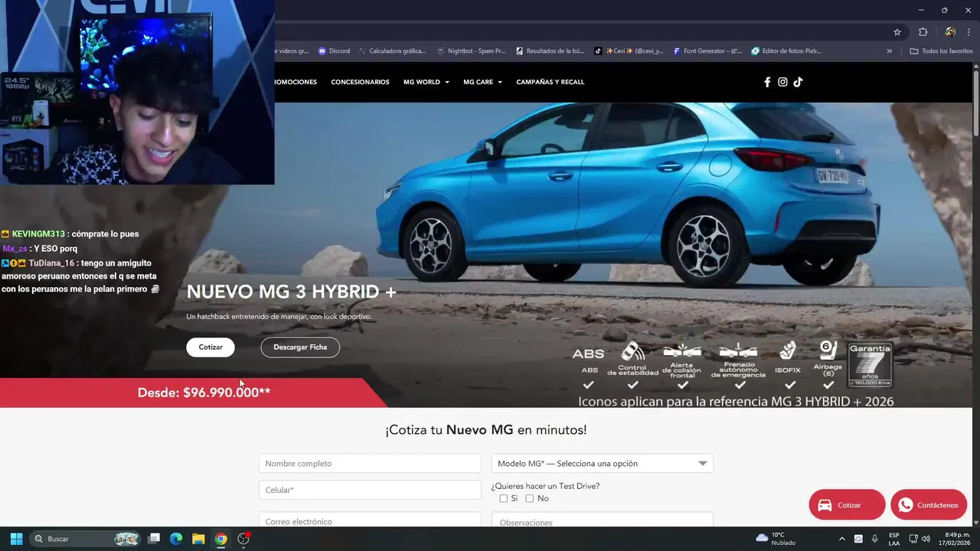Open Task View on the taskbar
Screen dimensions: 980x551
154,539
